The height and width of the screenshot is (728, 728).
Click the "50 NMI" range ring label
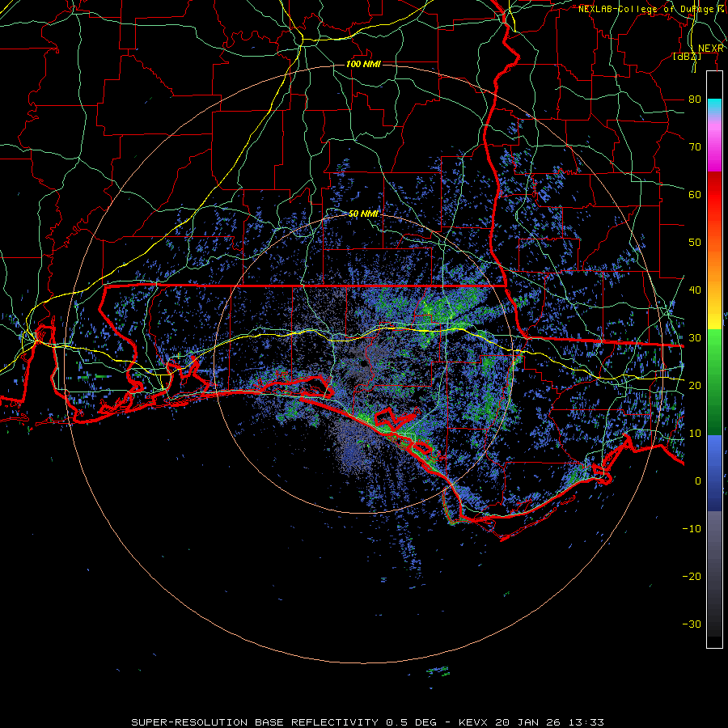coord(363,214)
